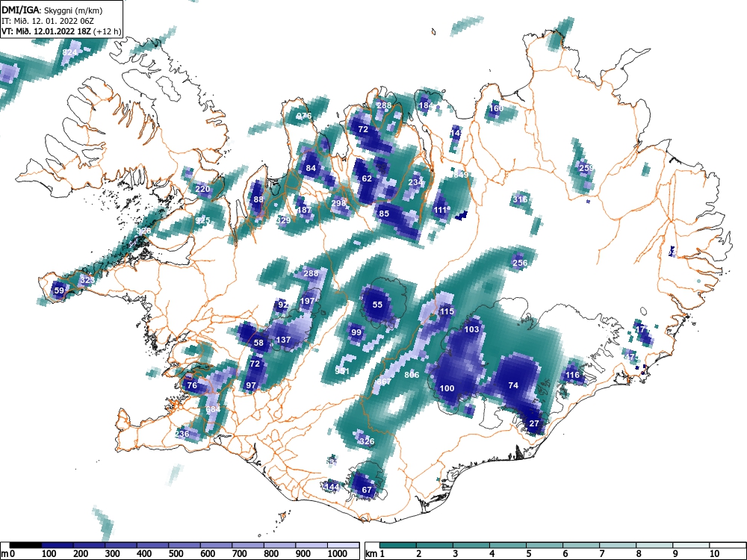
Task: Click the visibility value 806
Action: [x=412, y=375]
